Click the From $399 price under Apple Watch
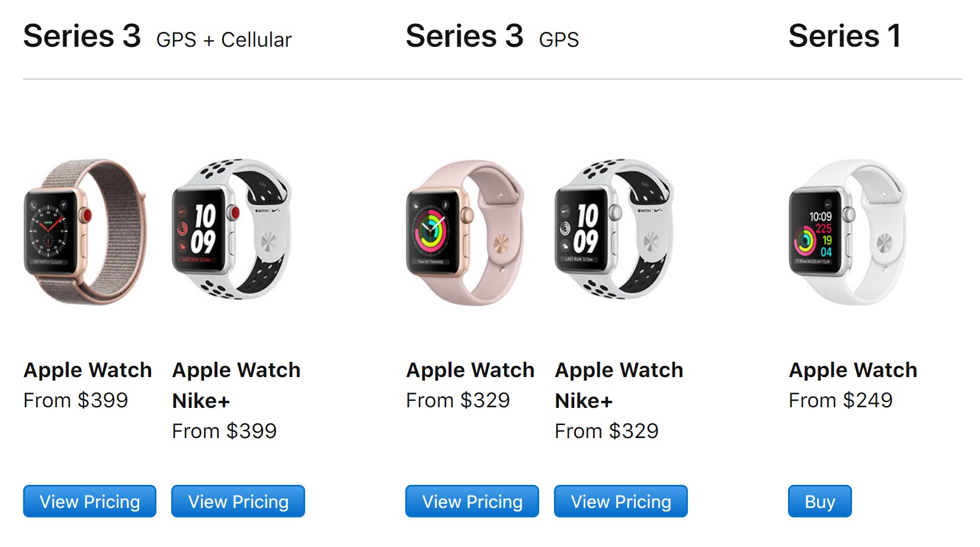The height and width of the screenshot is (547, 980). [75, 401]
